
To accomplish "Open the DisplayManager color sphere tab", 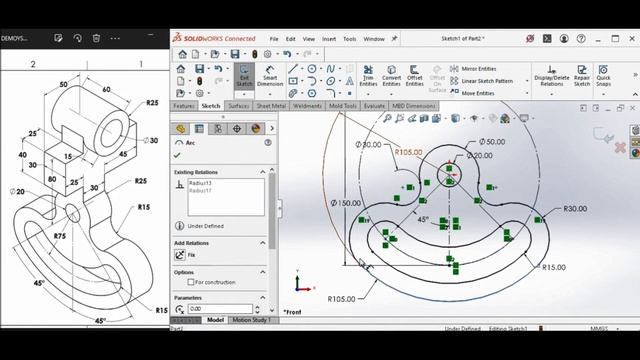I will click(256, 129).
